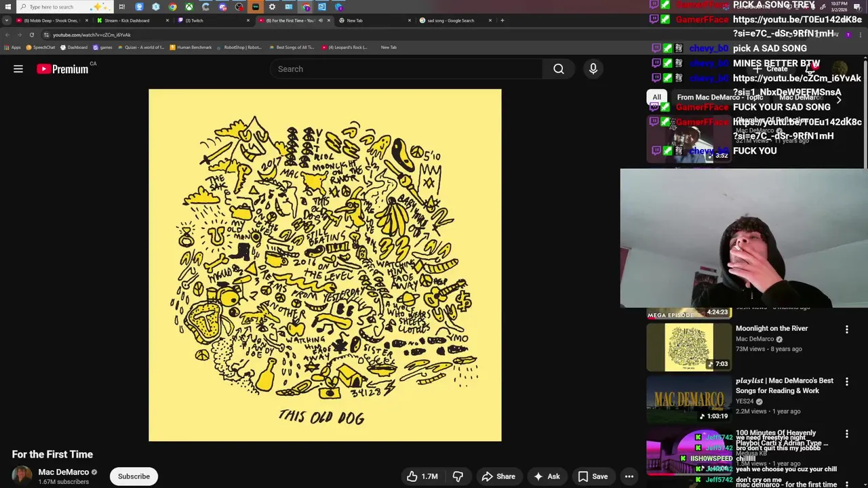Image resolution: width=868 pixels, height=488 pixels.
Task: Share the video
Action: coord(498,476)
